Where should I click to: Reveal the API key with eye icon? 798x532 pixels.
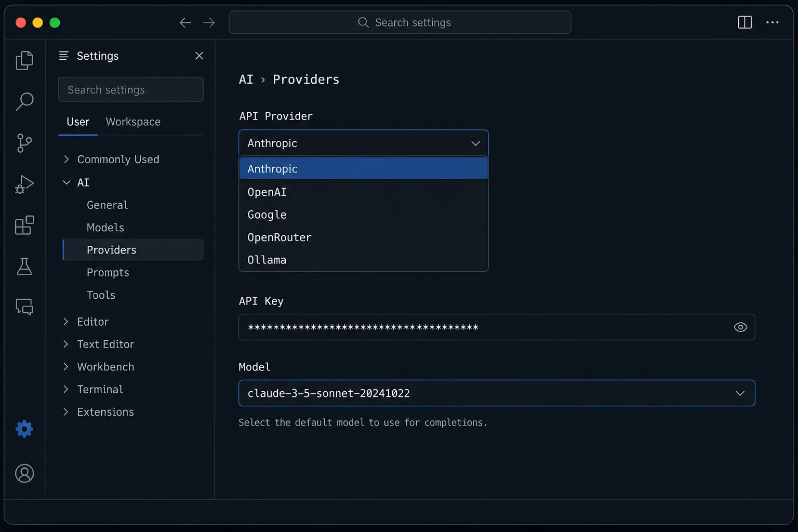(740, 327)
